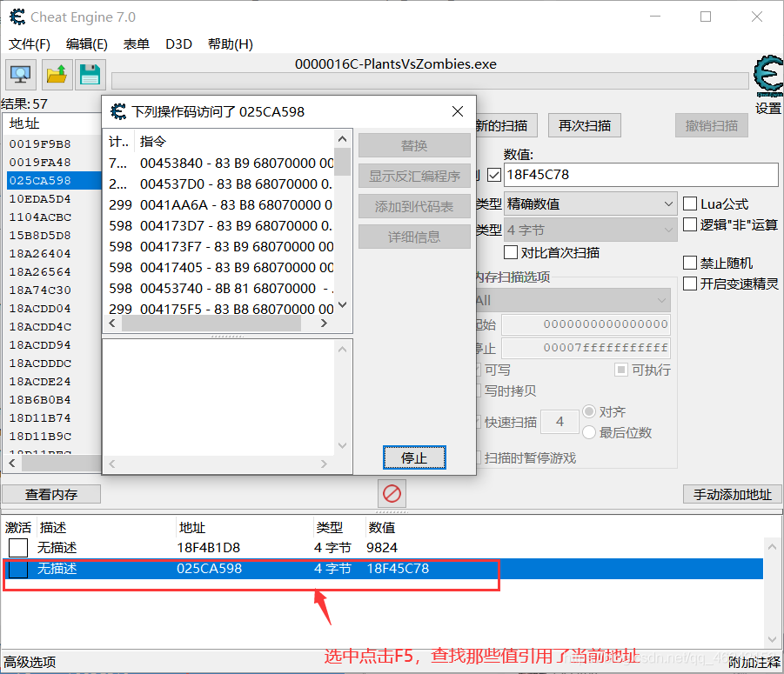The image size is (784, 674).
Task: Select the 最后位数 radio button
Action: [x=589, y=432]
